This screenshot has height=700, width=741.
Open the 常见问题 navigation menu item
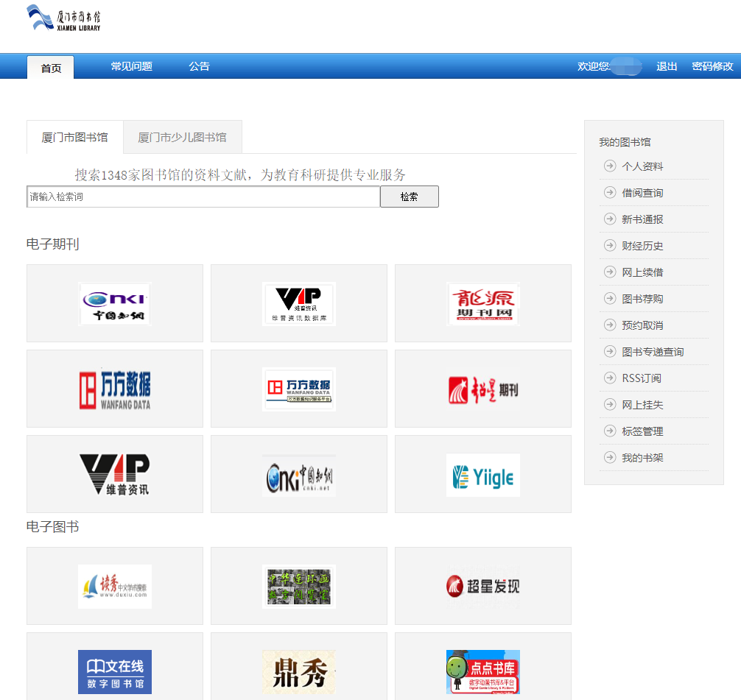[131, 66]
